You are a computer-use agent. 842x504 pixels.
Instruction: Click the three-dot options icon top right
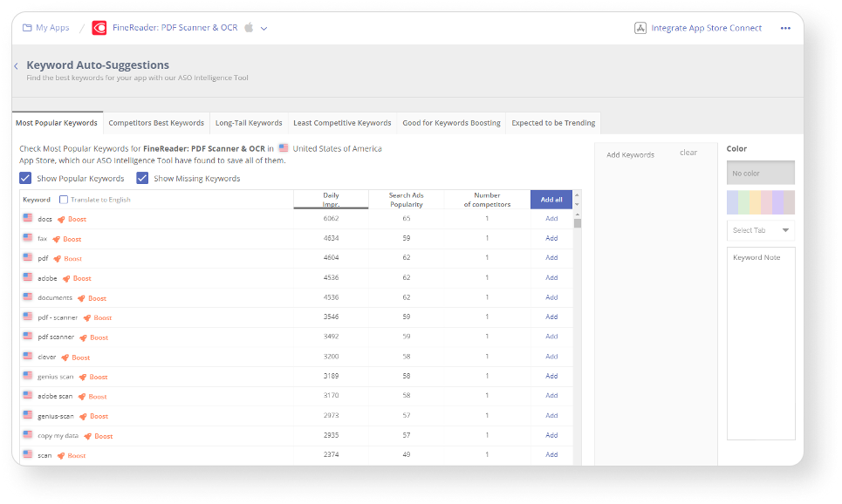coord(784,27)
